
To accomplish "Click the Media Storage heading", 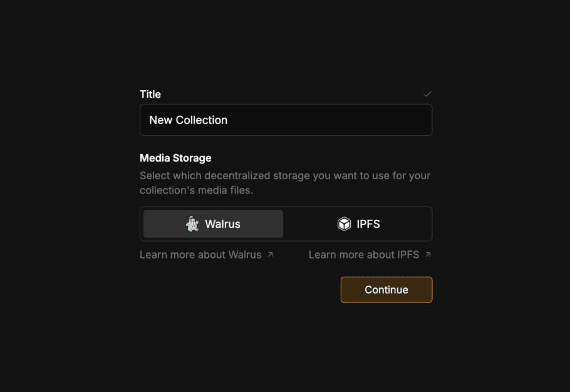I will pos(175,158).
